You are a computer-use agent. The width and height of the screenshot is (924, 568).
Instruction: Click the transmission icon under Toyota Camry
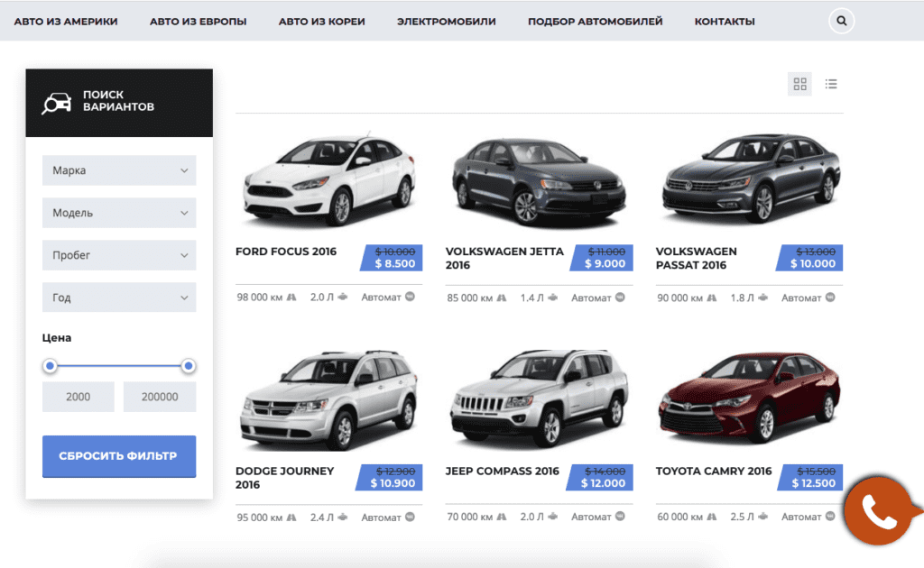pos(829,517)
